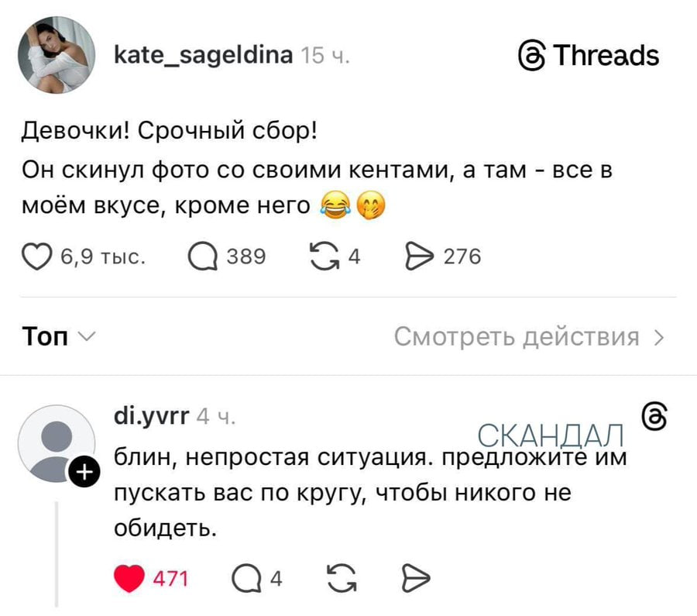
Task: Open kate_sageldina profile via username
Action: pos(204,56)
